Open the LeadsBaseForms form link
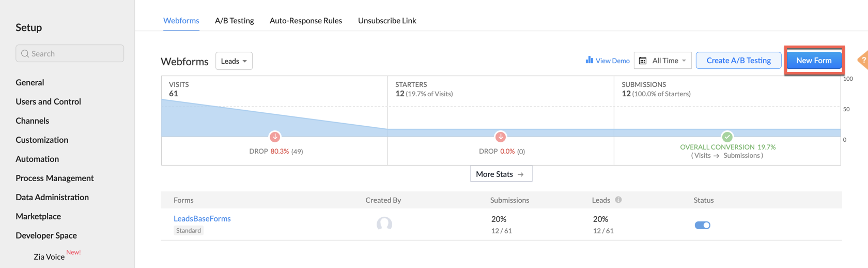868x268 pixels. [202, 218]
